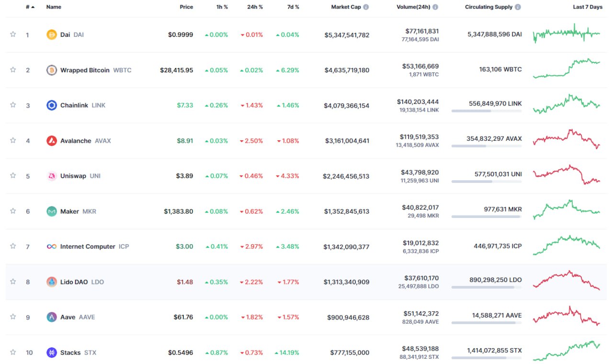Click the Internet Computer infinity logo

52,247
